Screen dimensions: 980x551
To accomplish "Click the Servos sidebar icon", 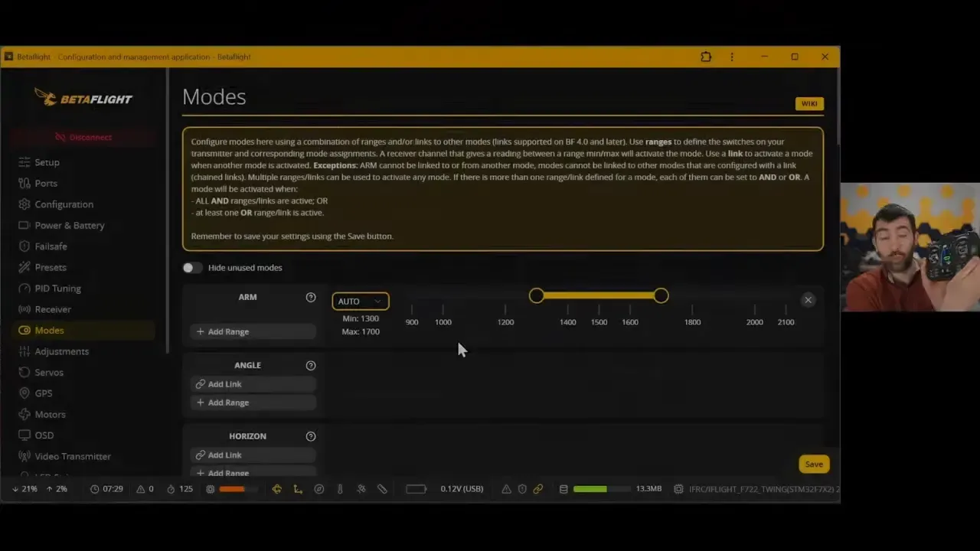I will click(24, 372).
